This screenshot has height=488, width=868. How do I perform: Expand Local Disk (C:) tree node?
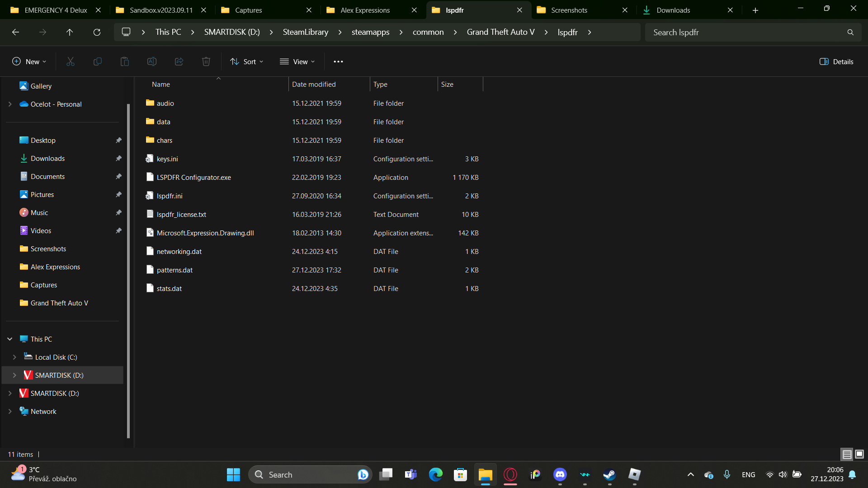point(14,357)
